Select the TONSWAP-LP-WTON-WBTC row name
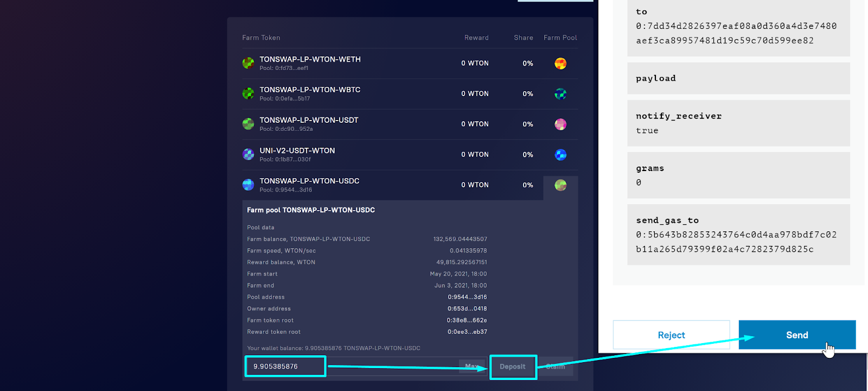The image size is (868, 391). click(310, 90)
